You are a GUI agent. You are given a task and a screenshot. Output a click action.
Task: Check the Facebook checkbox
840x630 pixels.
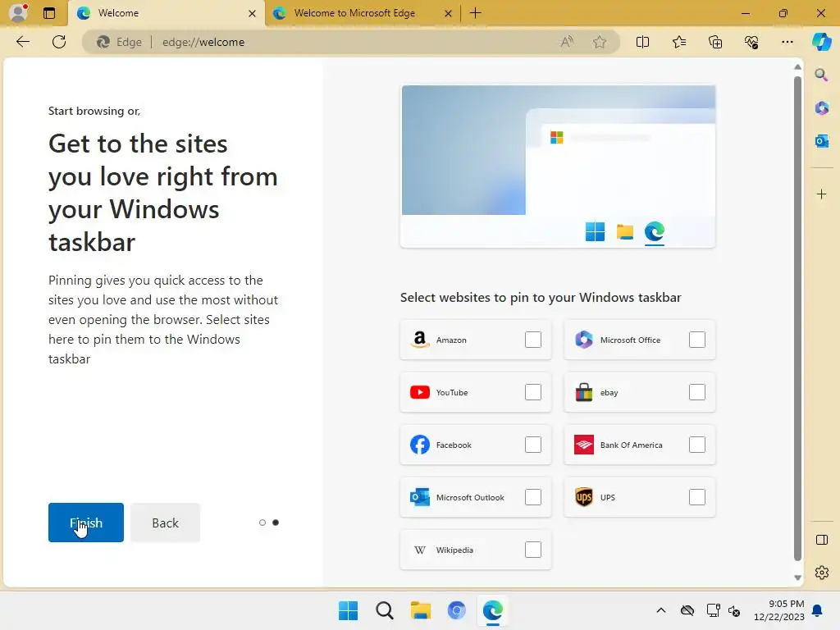click(x=533, y=445)
